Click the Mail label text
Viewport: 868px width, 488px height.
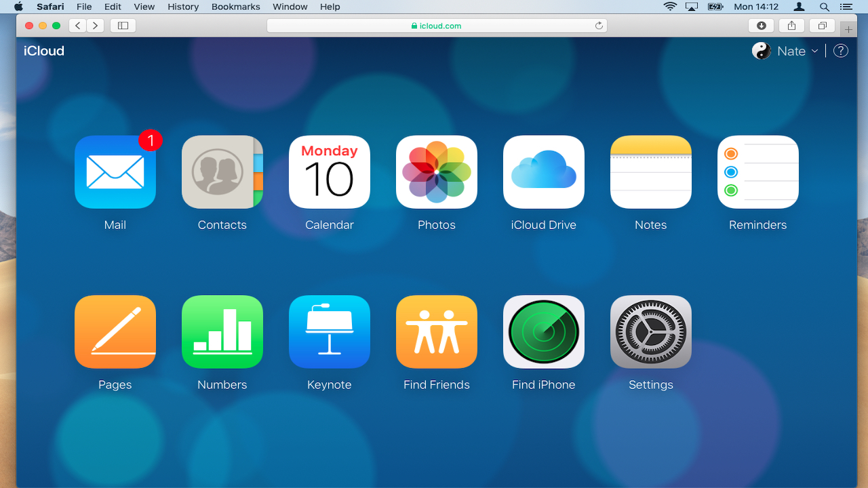click(115, 225)
